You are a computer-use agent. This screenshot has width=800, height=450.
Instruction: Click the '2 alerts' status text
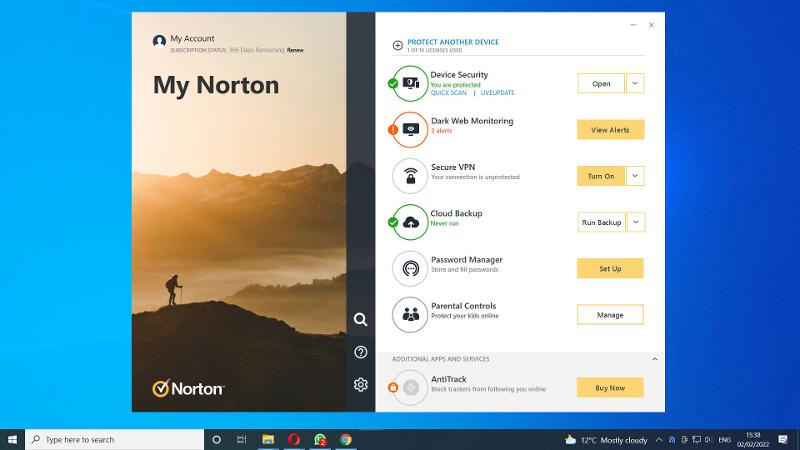(x=441, y=131)
